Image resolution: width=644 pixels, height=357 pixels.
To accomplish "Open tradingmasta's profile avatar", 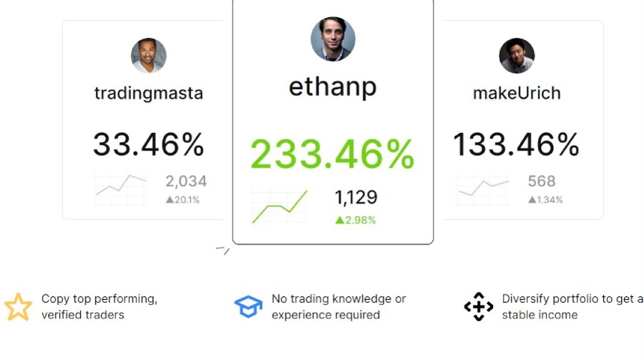I will 149,56.
